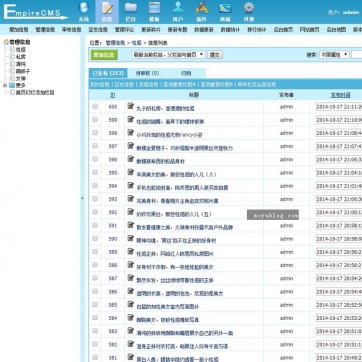Click the edit icon in row 588
The width and height of the screenshot is (362, 362).
coord(131,265)
